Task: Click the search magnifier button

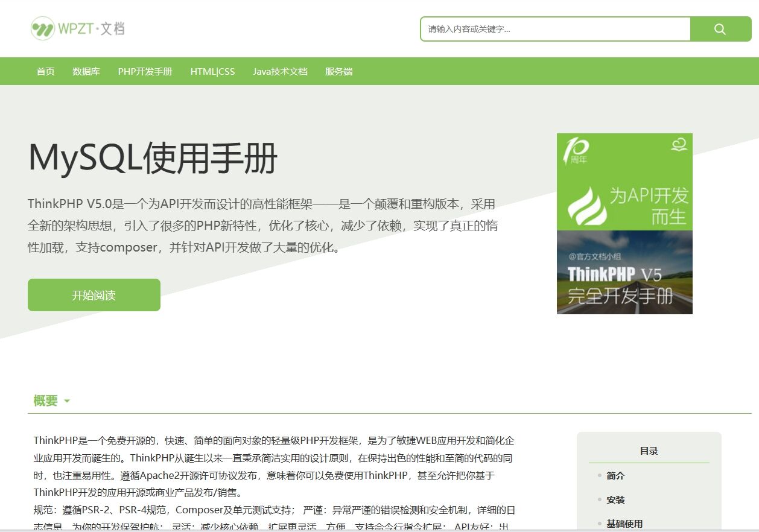Action: (x=720, y=29)
